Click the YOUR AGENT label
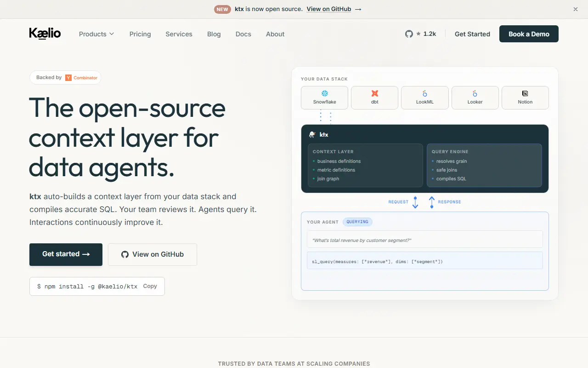588x368 pixels. tap(322, 222)
